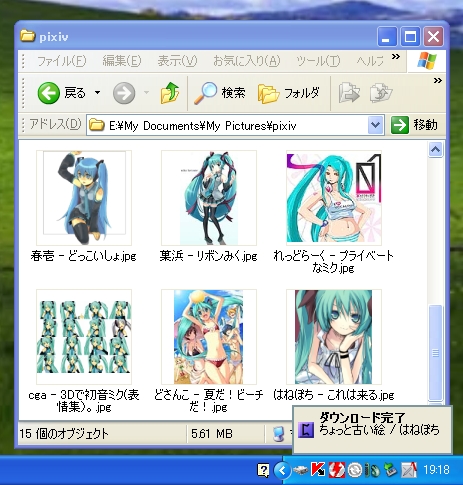Go up one folder level
463x485 pixels.
coord(170,93)
